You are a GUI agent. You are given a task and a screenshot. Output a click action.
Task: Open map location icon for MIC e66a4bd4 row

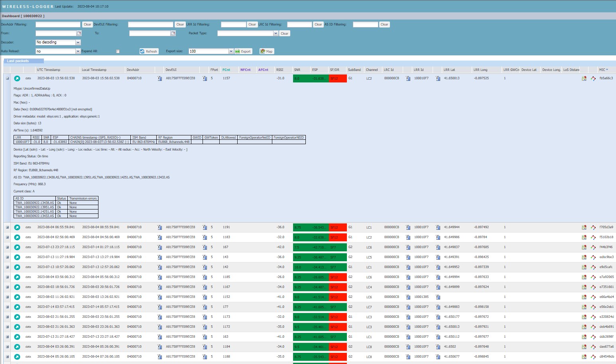pos(584,297)
